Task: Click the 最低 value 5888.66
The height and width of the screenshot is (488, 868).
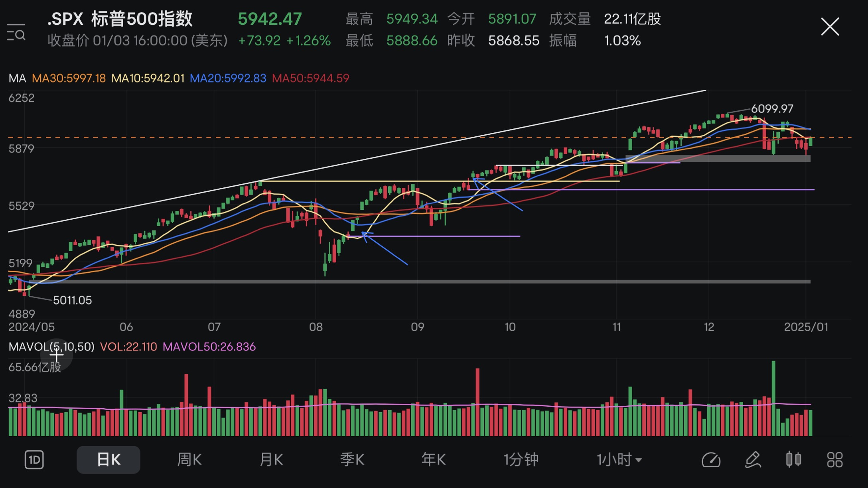Action: pyautogui.click(x=412, y=41)
